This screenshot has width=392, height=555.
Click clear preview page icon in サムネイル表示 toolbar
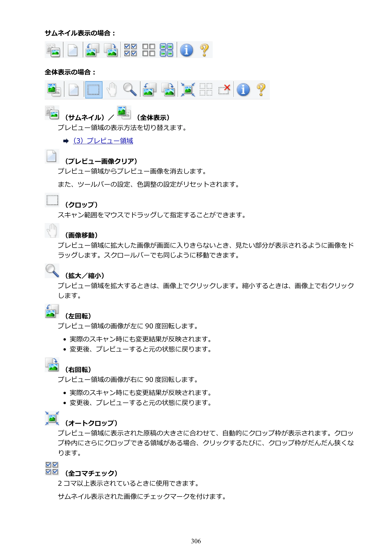(73, 50)
